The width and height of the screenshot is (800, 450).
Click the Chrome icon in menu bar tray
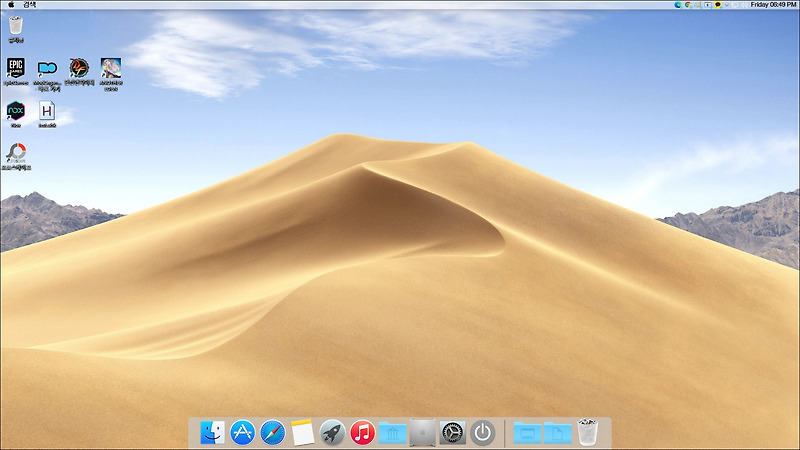click(688, 5)
